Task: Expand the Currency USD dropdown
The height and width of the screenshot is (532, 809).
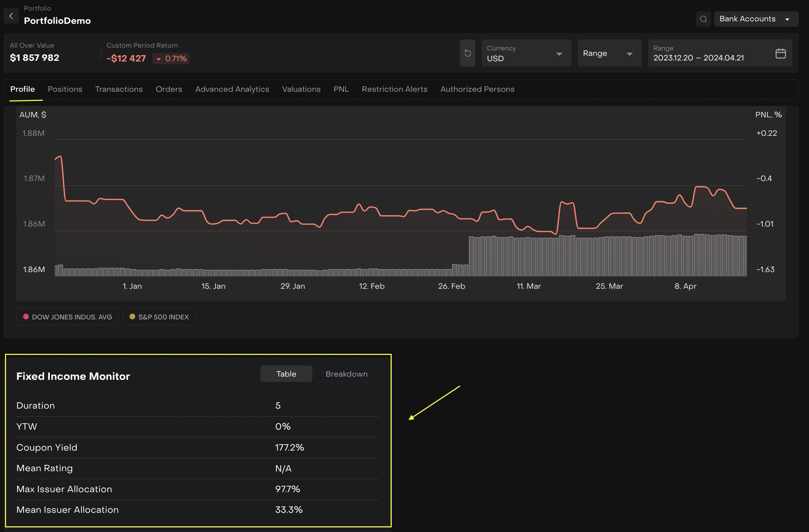Action: 526,53
